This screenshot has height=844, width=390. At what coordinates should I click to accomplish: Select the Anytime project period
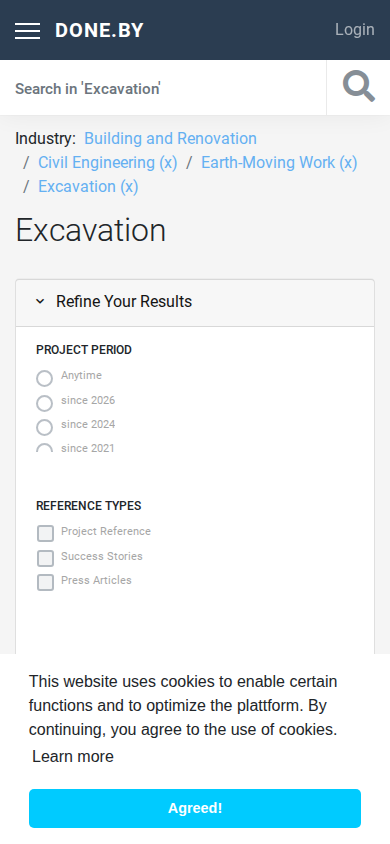(45, 378)
